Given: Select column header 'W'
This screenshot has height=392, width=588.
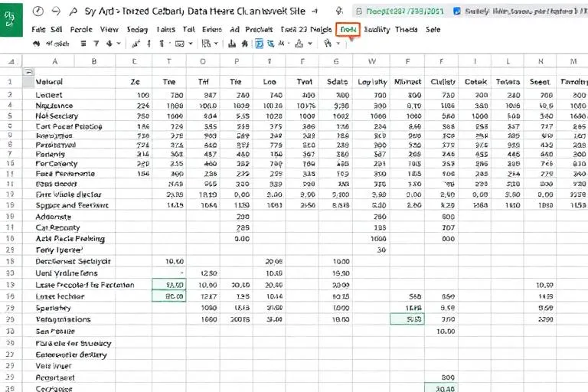Looking at the screenshot, I should coord(371,61).
